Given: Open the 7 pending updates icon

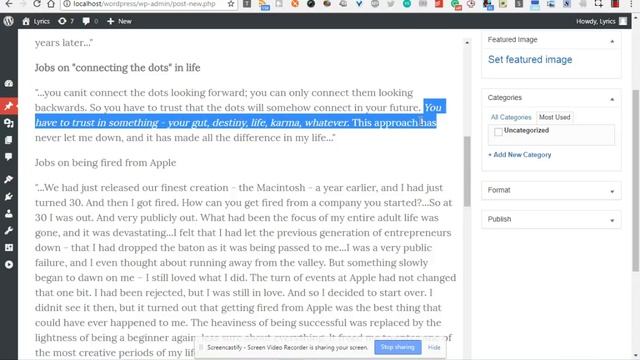Looking at the screenshot, I should 66,21.
